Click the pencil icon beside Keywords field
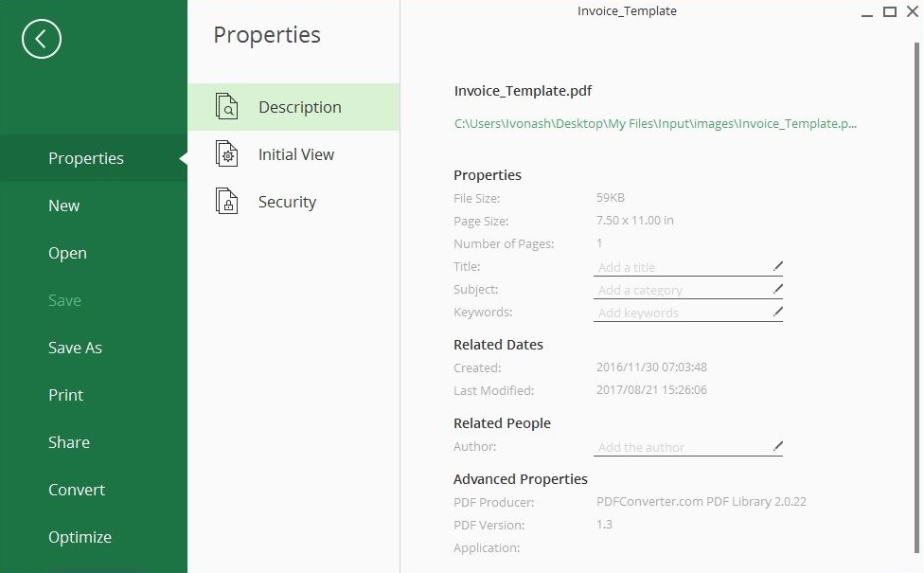Screen dimensions: 924x573 click(777, 312)
